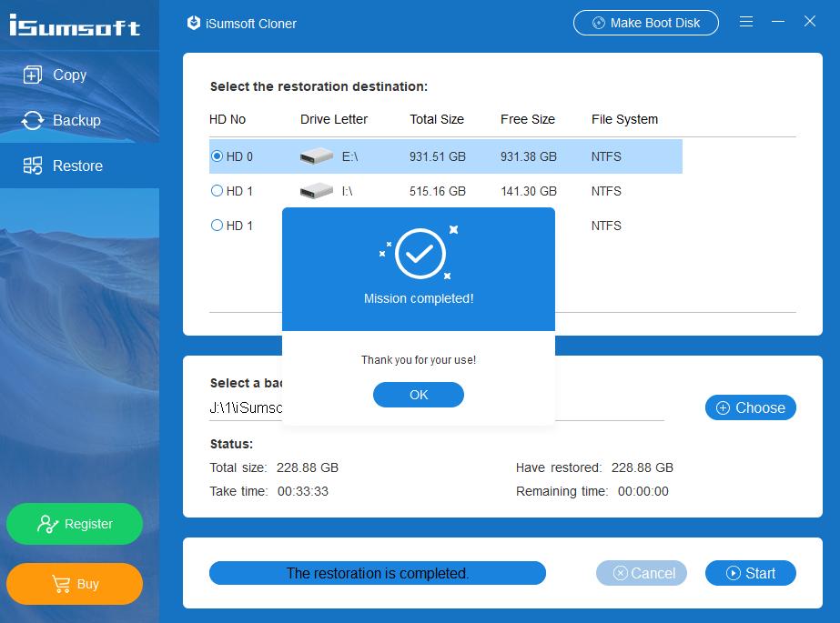Select the Restore section
The width and height of the screenshot is (840, 623).
79,166
